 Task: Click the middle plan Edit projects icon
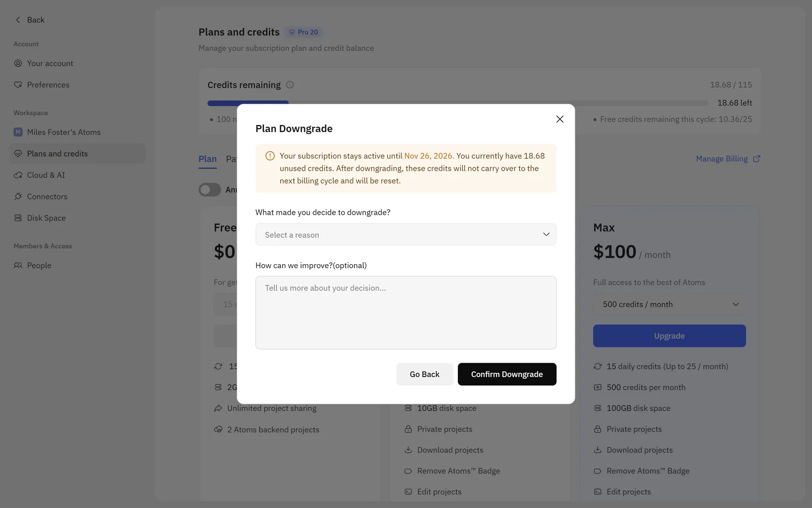408,492
